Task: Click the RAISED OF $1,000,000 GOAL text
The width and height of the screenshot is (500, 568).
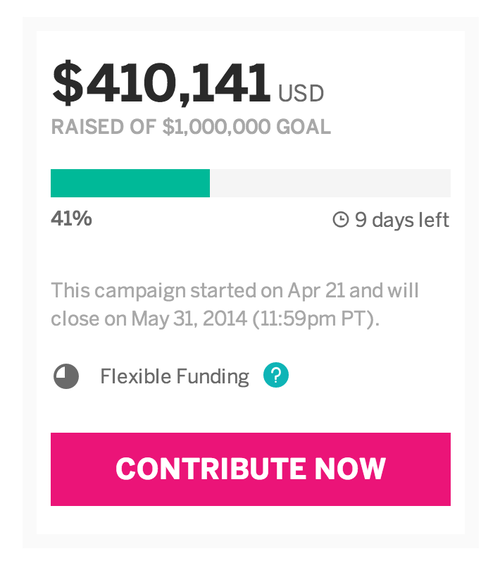Action: (191, 127)
